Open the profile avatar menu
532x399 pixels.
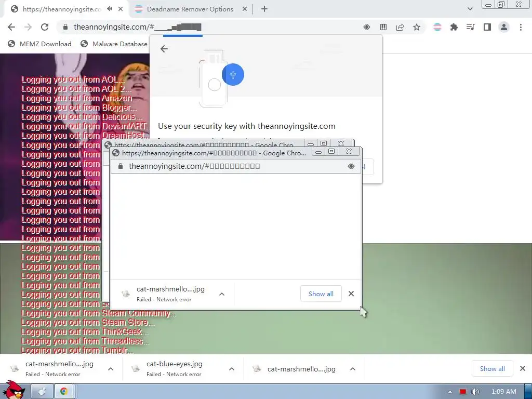[504, 27]
